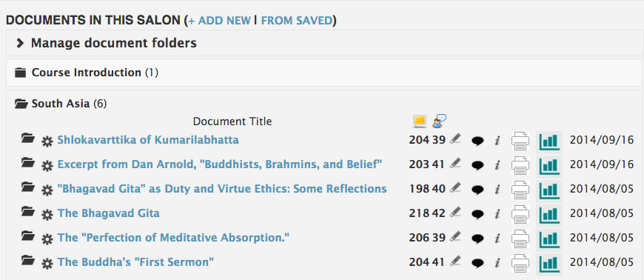This screenshot has height=280, width=644.
Task: Open bar chart icon for The Buddha's "First Sermon"
Action: 549,264
